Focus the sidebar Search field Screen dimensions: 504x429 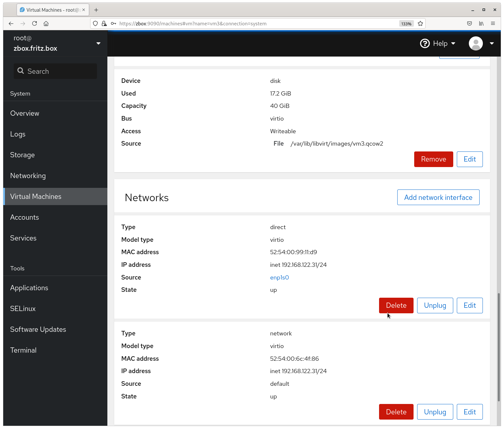tap(55, 71)
